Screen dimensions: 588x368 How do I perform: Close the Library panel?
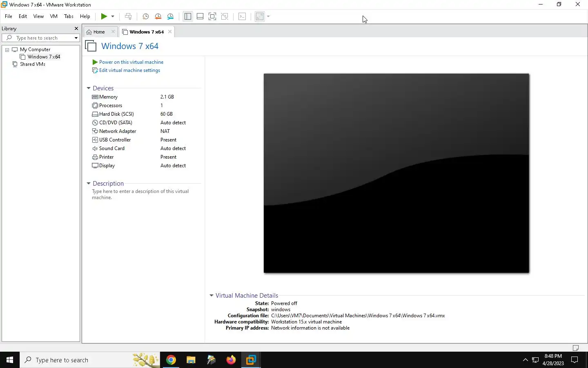click(x=76, y=29)
